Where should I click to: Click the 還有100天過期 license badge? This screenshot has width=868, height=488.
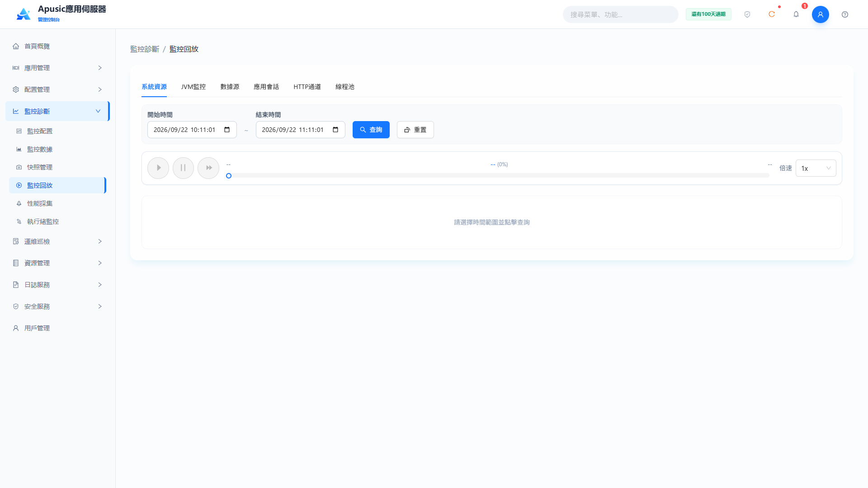click(x=708, y=14)
